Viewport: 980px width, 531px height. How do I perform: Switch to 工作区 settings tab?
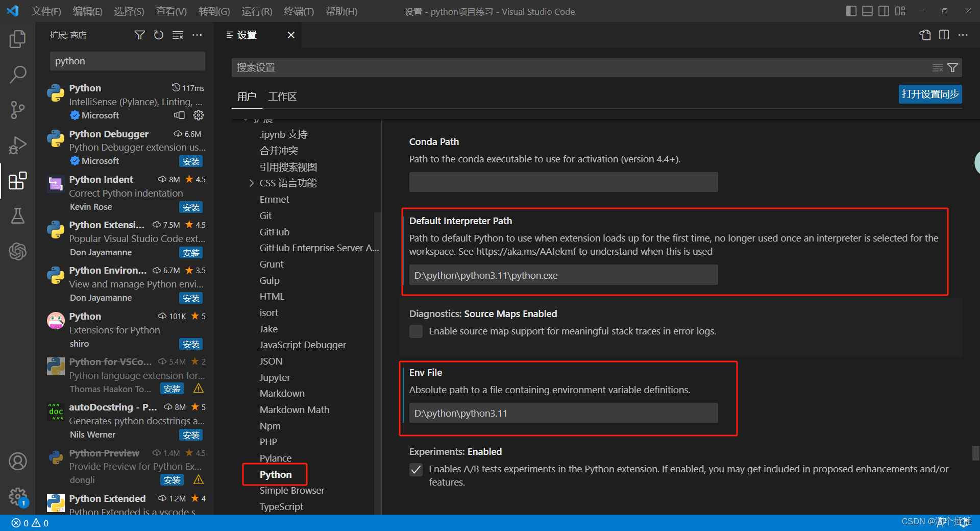pyautogui.click(x=282, y=96)
